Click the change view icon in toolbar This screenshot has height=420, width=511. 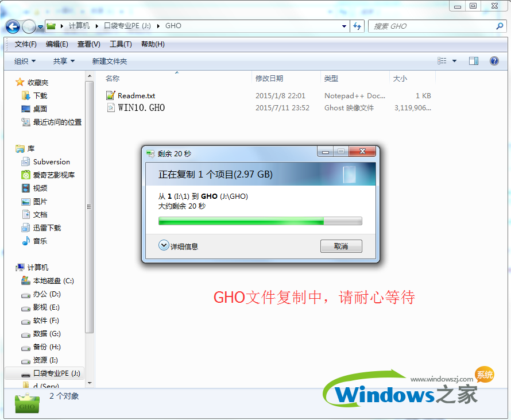point(442,61)
